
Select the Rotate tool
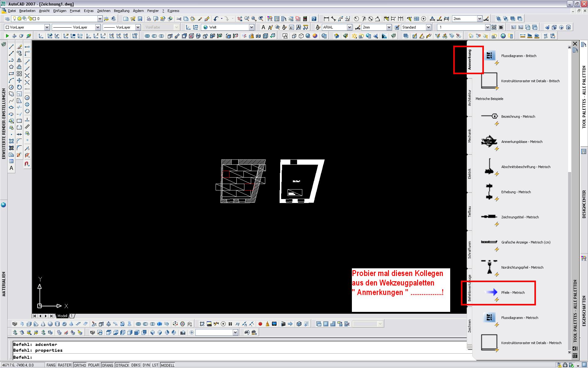(x=19, y=87)
